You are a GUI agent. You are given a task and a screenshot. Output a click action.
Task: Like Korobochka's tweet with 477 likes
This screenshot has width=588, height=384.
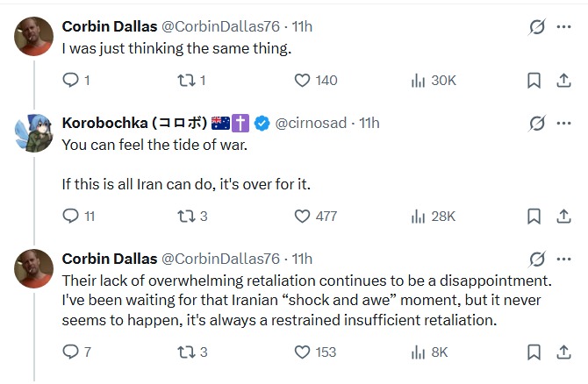pyautogui.click(x=316, y=217)
